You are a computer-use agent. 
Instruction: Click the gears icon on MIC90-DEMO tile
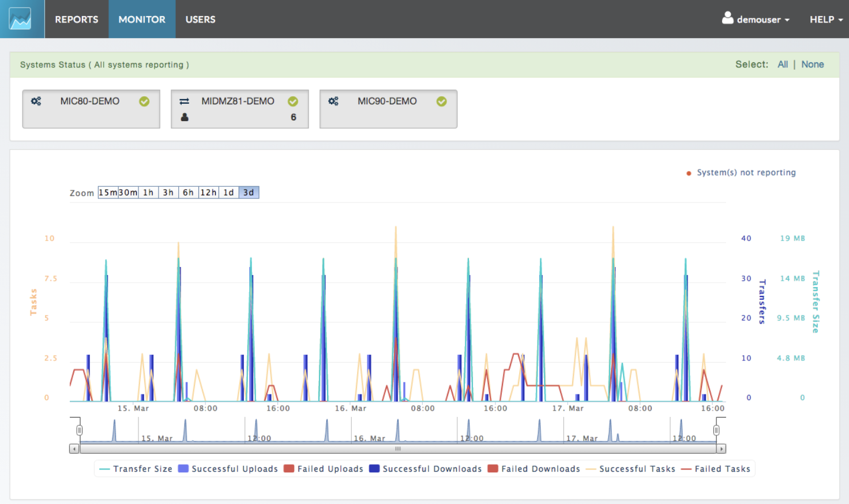click(333, 101)
